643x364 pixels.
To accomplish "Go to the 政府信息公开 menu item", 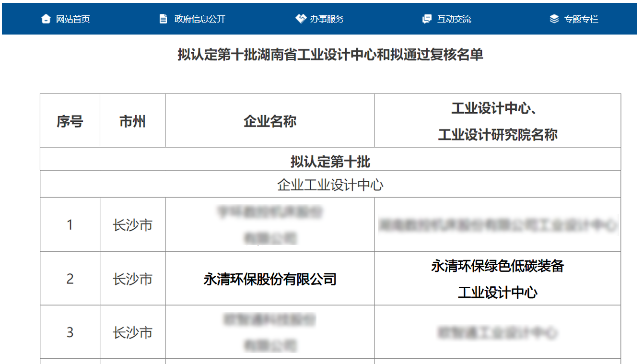I will pos(199,19).
